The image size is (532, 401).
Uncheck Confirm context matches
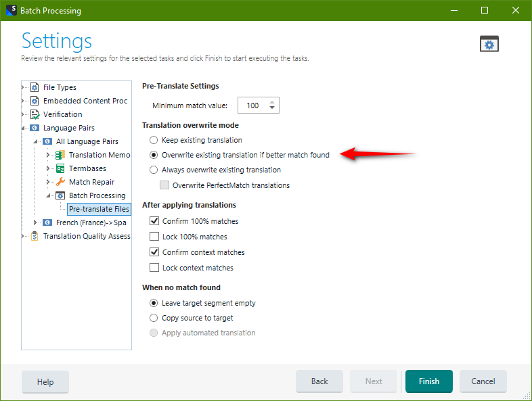(154, 252)
